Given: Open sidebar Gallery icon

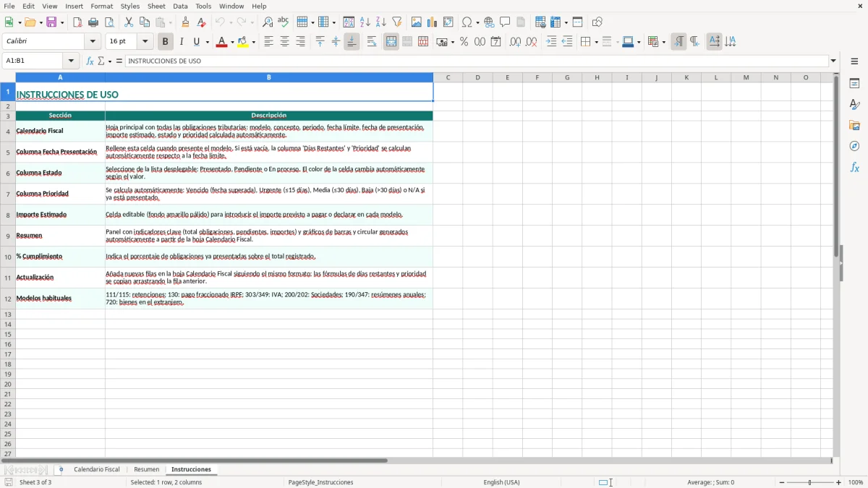Looking at the screenshot, I should pos(854,126).
